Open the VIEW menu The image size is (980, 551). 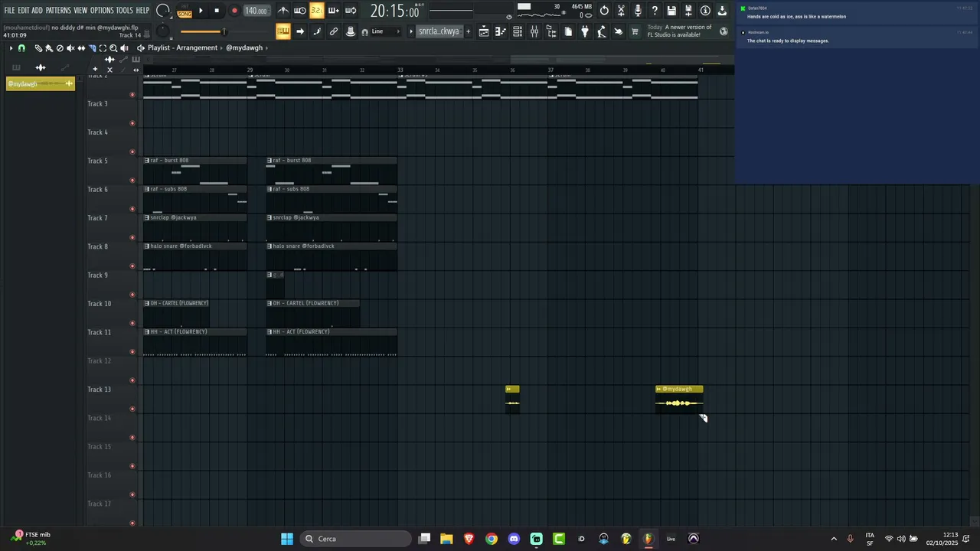[80, 11]
